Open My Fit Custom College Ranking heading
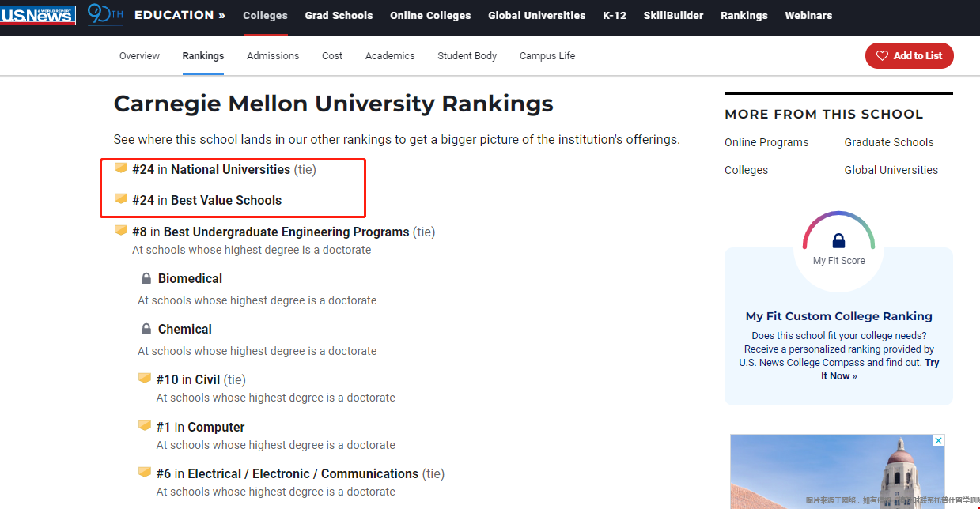 (x=839, y=316)
